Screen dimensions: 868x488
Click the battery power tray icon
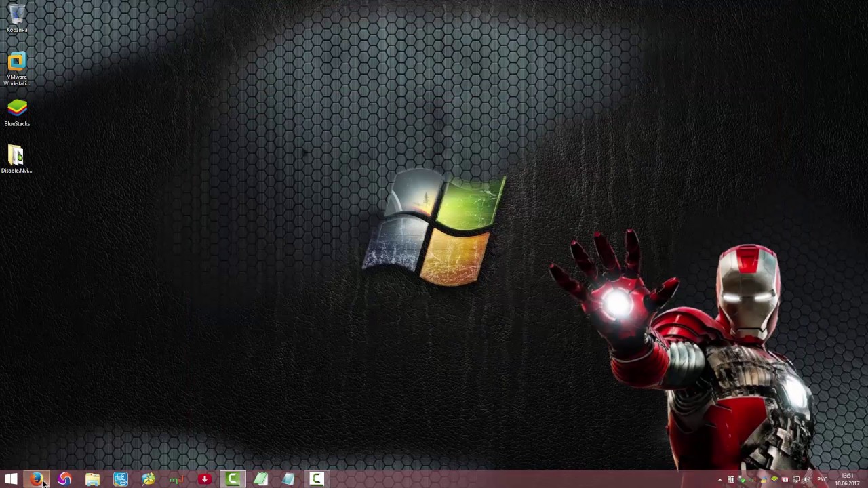(731, 480)
